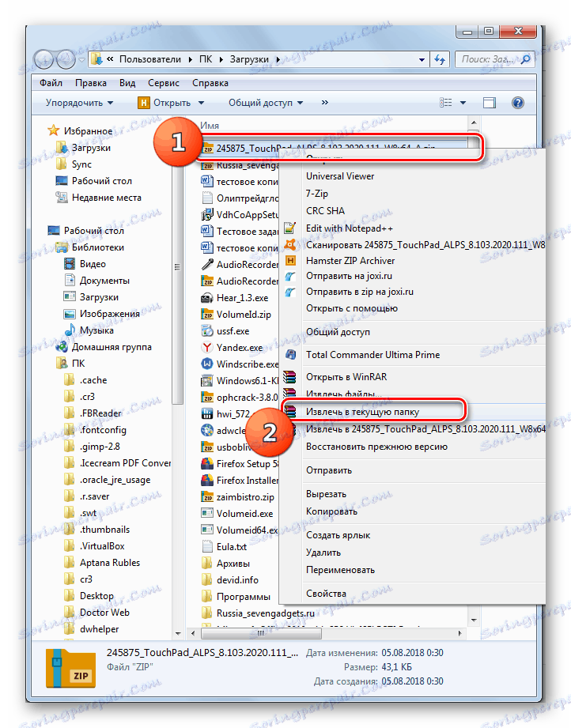Select the .VirtualBox folder in tree

[x=102, y=546]
